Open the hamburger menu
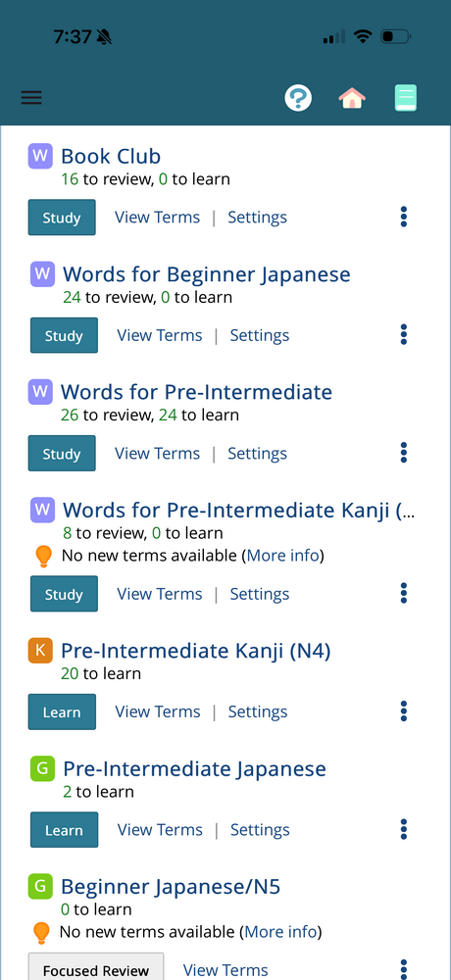The width and height of the screenshot is (451, 980). pos(31,97)
